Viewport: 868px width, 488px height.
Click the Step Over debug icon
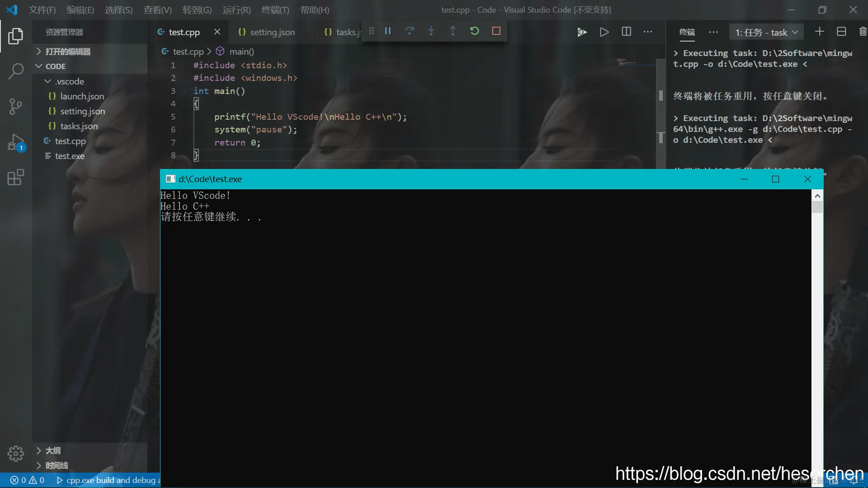tap(409, 31)
